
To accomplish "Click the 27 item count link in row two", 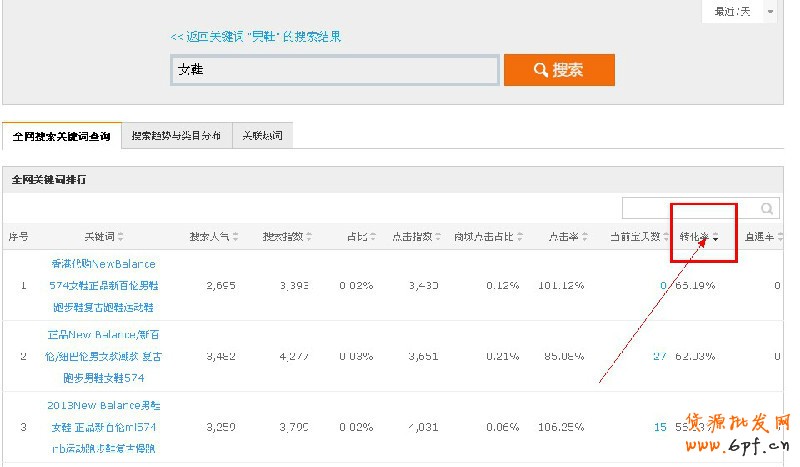I will click(659, 355).
